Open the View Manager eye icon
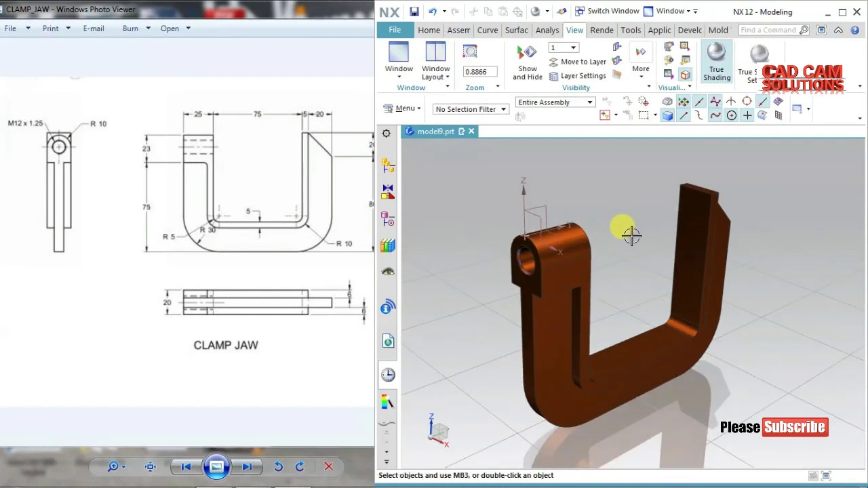This screenshot has height=488, width=868. [388, 272]
